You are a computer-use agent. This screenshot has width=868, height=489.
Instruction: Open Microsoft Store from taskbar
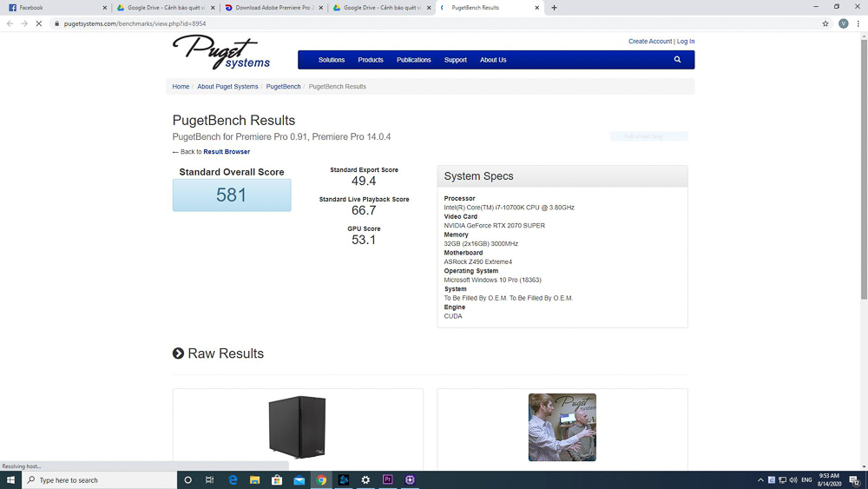click(x=277, y=479)
